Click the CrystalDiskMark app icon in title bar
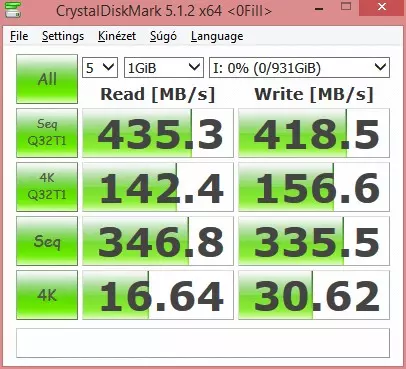406x369 pixels. (13, 9)
